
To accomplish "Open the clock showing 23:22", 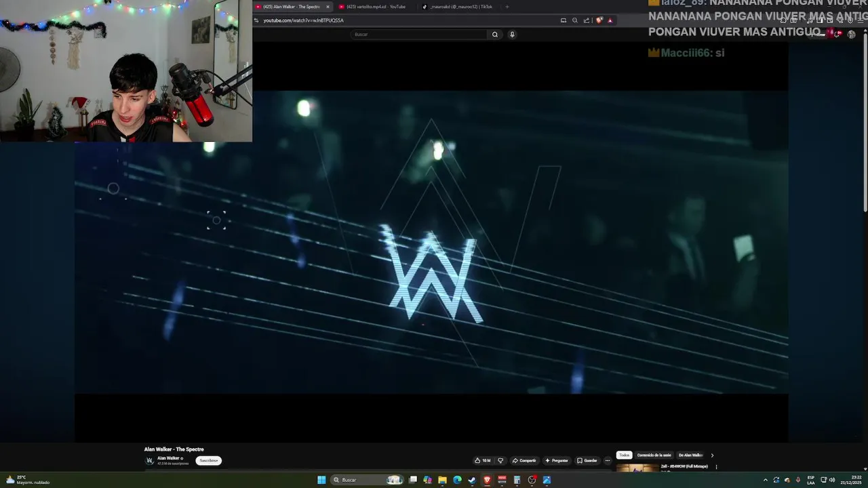I will click(850, 480).
